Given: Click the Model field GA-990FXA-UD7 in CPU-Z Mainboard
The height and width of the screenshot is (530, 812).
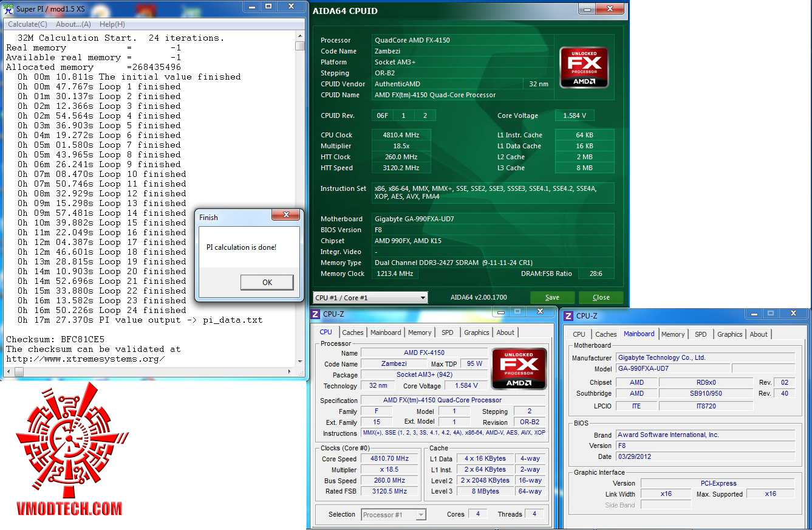Looking at the screenshot, I should point(673,368).
